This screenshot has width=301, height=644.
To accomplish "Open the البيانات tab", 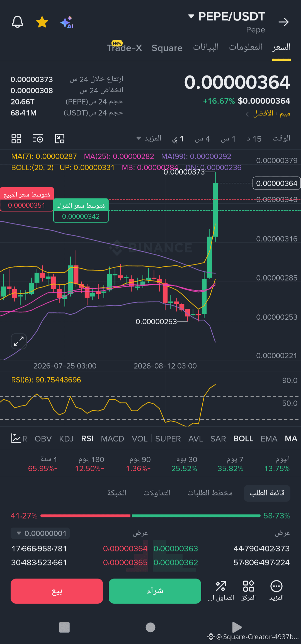I will click(206, 47).
